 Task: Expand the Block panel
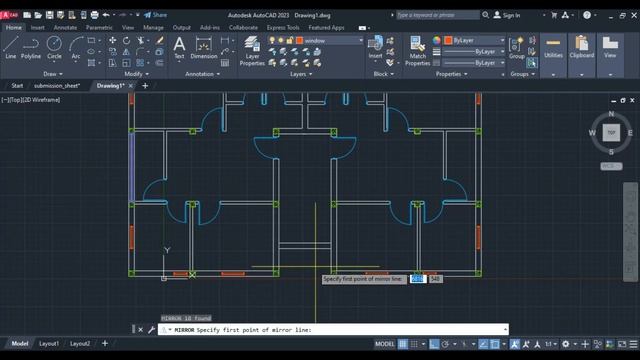pos(383,74)
